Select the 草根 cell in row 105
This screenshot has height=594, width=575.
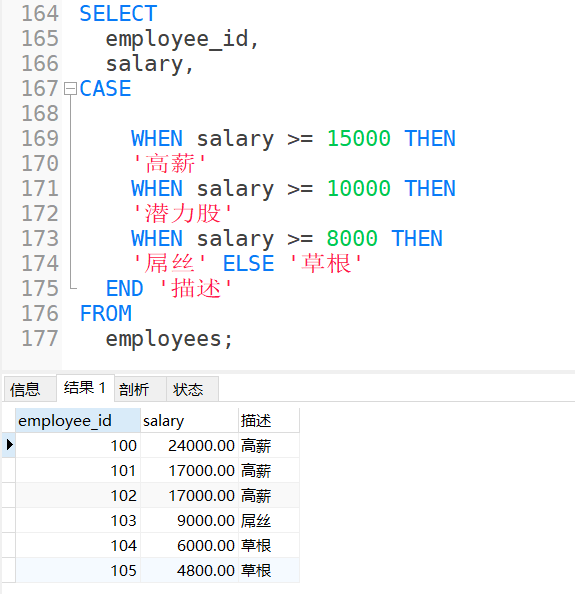(x=269, y=571)
